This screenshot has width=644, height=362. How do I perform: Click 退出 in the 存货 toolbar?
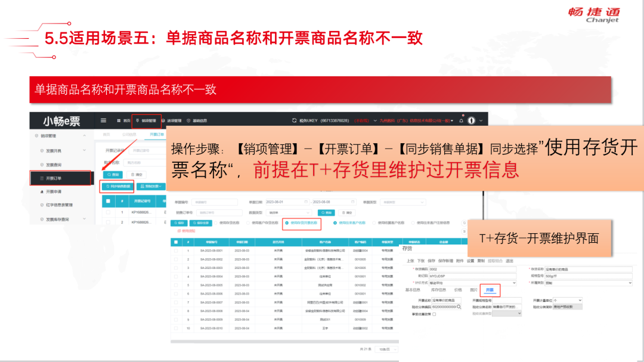click(x=510, y=261)
